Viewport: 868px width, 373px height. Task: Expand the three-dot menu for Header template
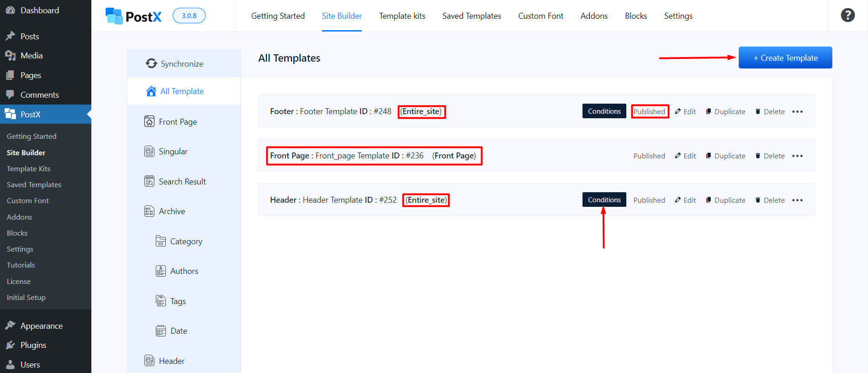coord(797,200)
